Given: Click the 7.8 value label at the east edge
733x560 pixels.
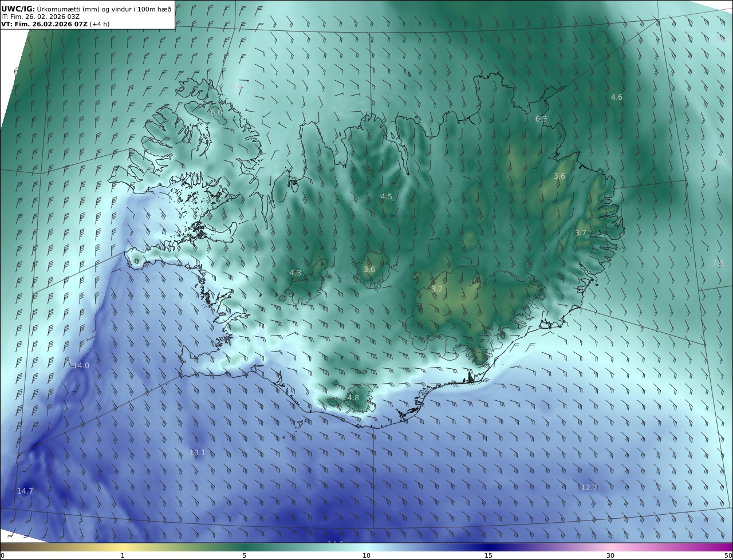Looking at the screenshot, I should [718, 263].
